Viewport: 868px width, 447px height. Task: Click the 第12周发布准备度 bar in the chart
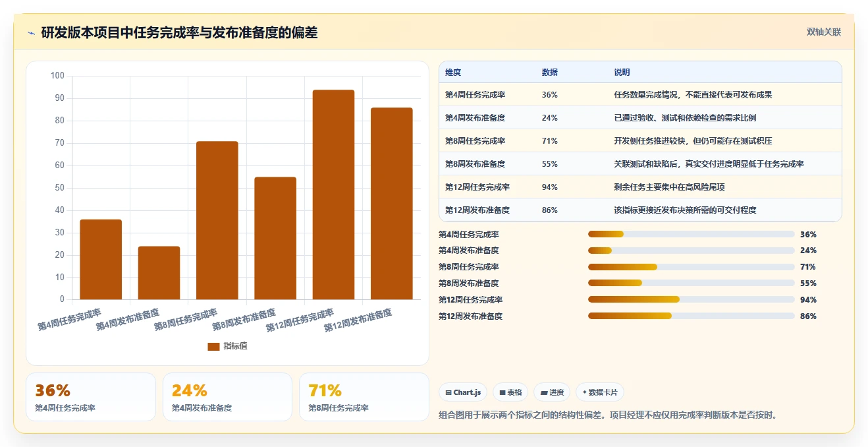(391, 204)
